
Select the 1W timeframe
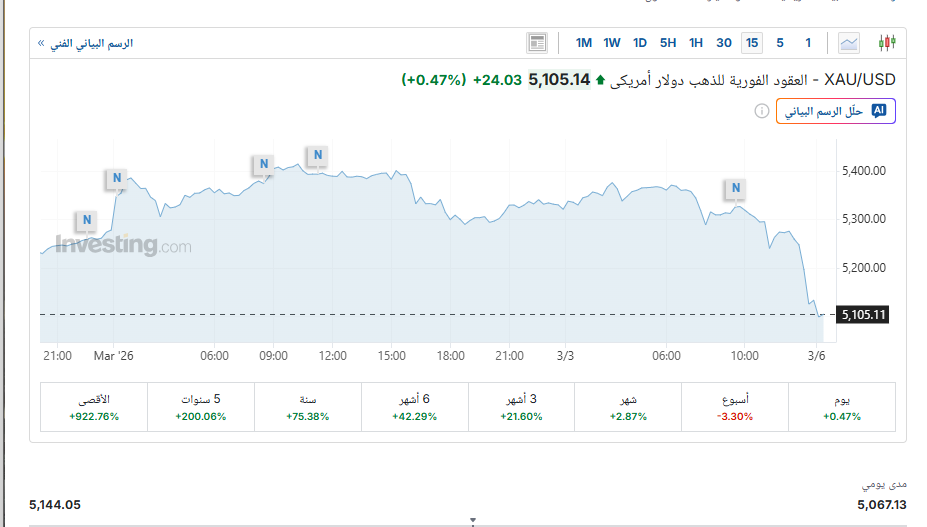pos(612,42)
